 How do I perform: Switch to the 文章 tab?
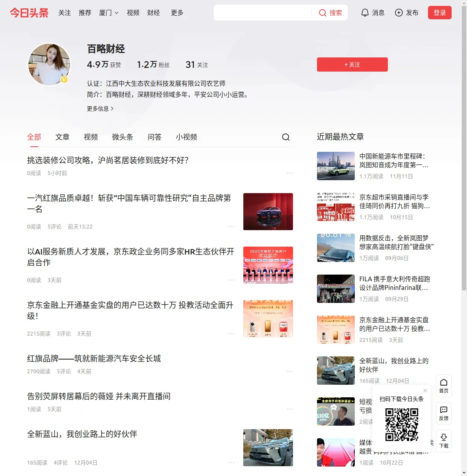coord(63,137)
